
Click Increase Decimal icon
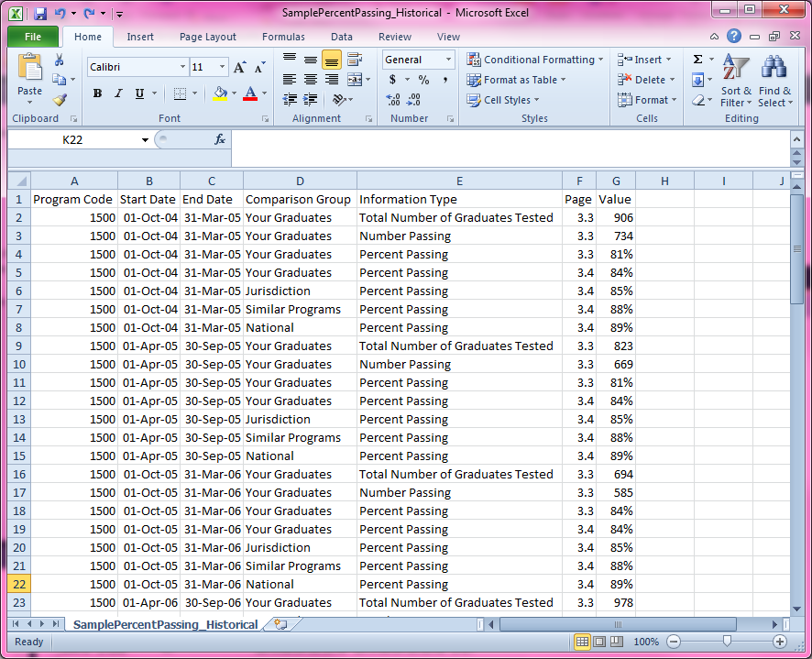[x=393, y=100]
